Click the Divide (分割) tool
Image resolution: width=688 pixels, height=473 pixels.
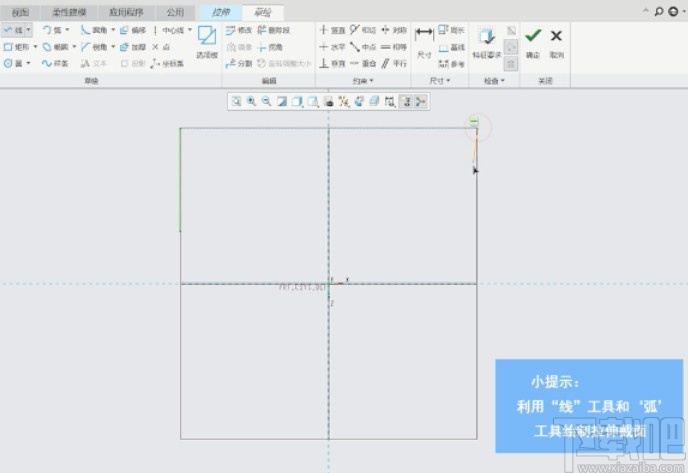pyautogui.click(x=239, y=64)
